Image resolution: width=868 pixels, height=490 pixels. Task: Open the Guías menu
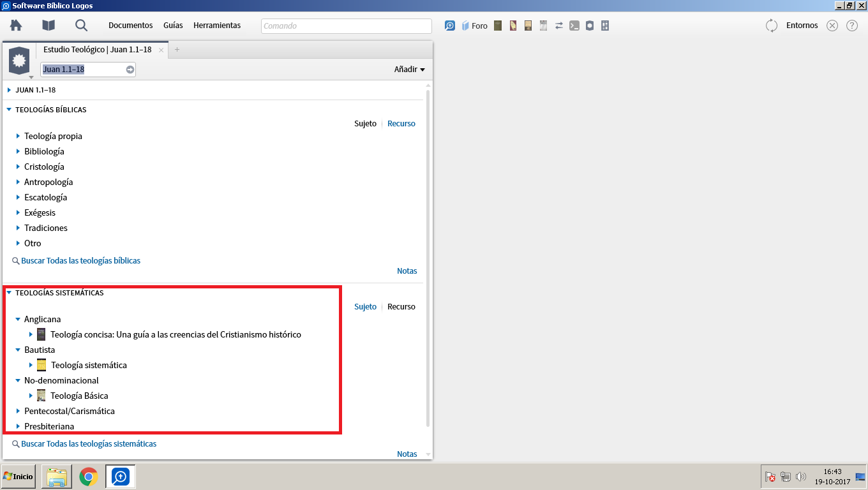173,26
